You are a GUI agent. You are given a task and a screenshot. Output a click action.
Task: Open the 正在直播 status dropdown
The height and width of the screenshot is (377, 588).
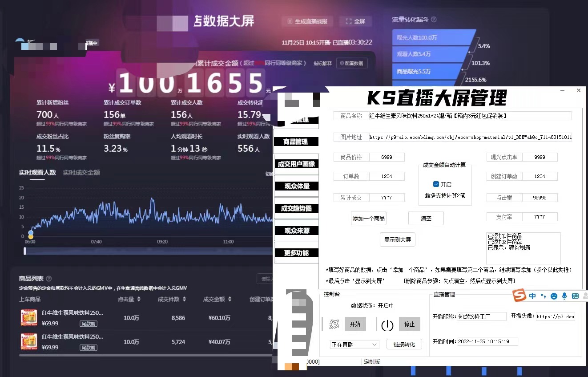pos(354,344)
